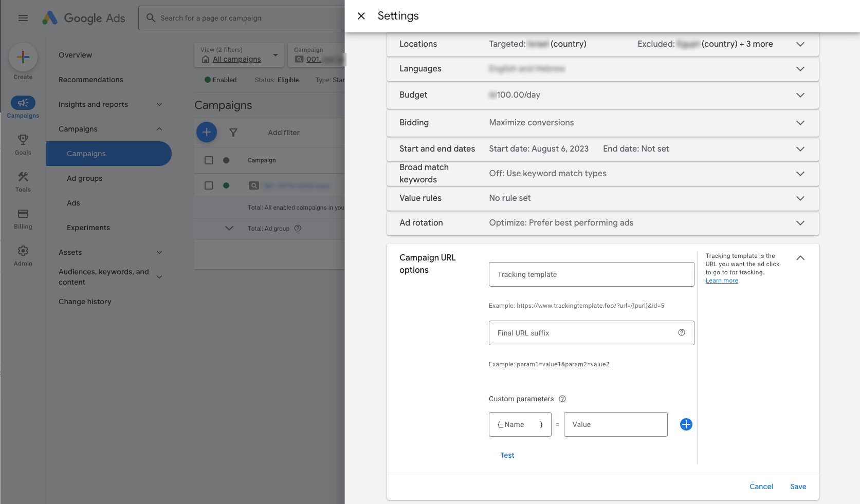
Task: Check the first campaign row checkbox
Action: (209, 185)
